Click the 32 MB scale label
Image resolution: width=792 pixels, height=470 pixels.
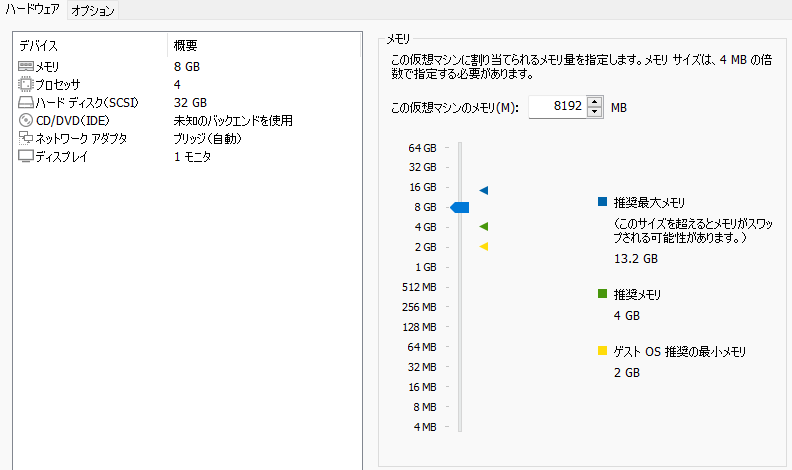[422, 367]
